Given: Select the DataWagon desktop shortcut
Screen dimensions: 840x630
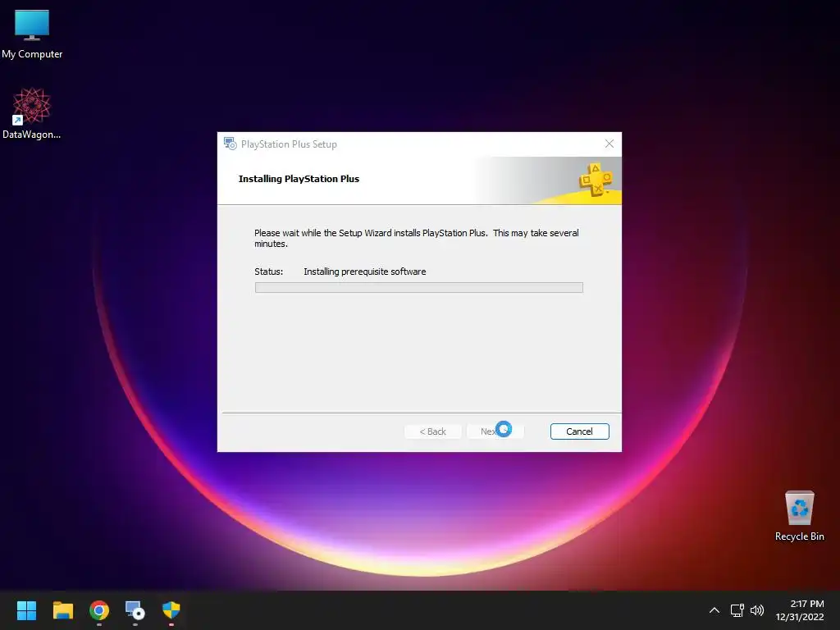Looking at the screenshot, I should pos(32,113).
